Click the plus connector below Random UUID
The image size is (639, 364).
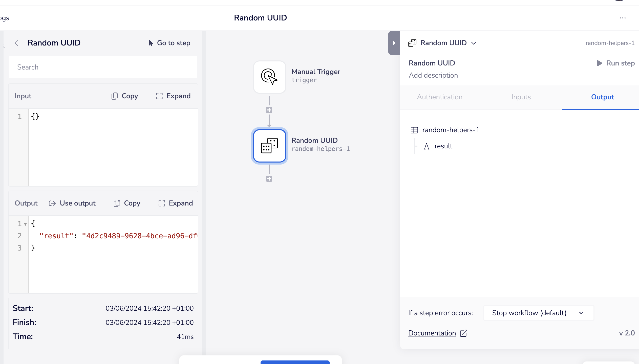click(269, 179)
